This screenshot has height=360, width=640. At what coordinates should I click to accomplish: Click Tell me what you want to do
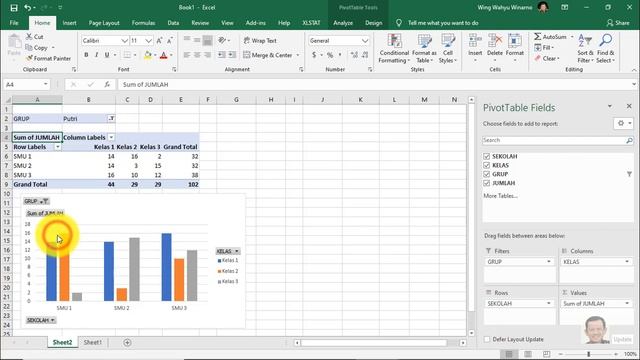443,23
